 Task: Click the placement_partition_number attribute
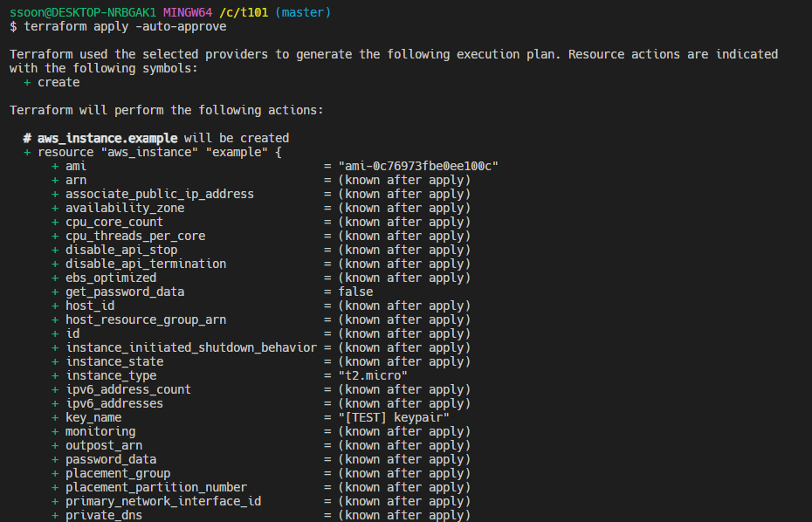[x=156, y=488]
